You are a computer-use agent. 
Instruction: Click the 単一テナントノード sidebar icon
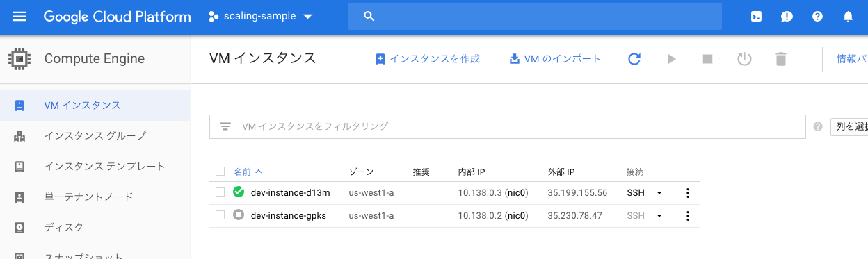click(x=19, y=197)
